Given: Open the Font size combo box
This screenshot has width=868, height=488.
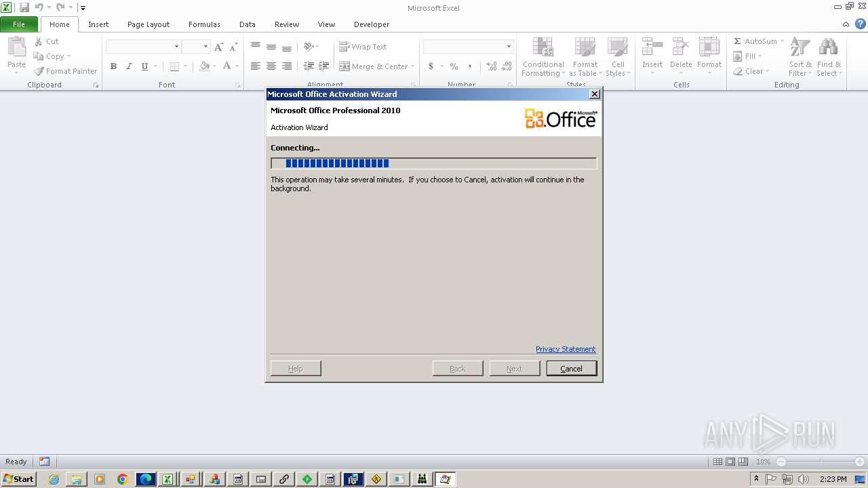Looking at the screenshot, I should coord(195,47).
